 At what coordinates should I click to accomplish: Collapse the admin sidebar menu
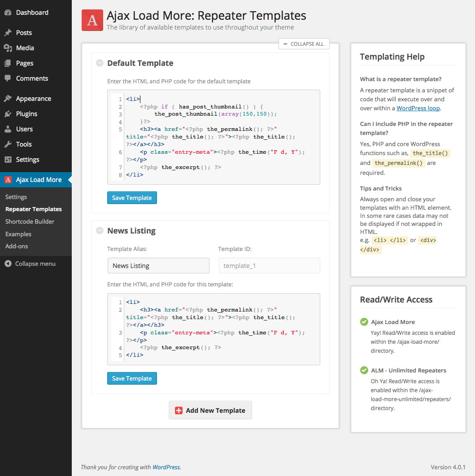click(30, 264)
